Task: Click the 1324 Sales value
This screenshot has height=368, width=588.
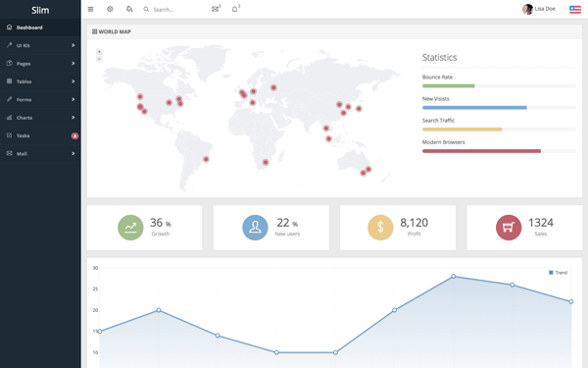Action: click(x=541, y=223)
